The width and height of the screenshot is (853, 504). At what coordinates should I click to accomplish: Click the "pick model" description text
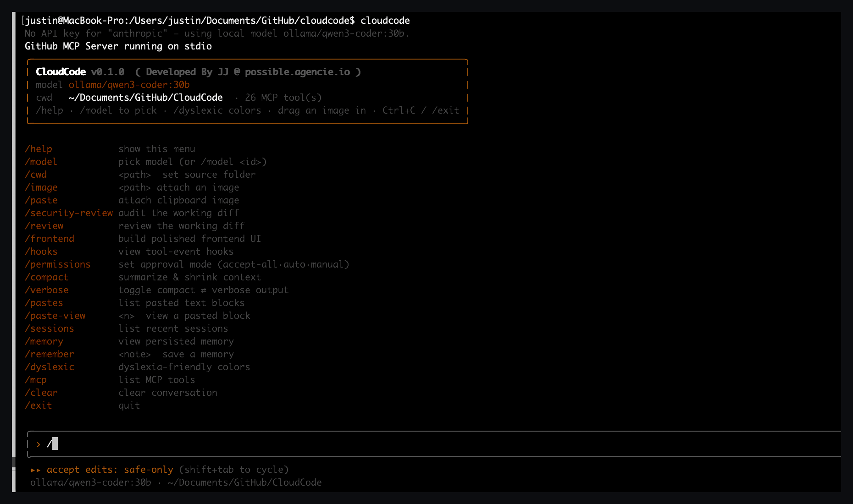(146, 162)
